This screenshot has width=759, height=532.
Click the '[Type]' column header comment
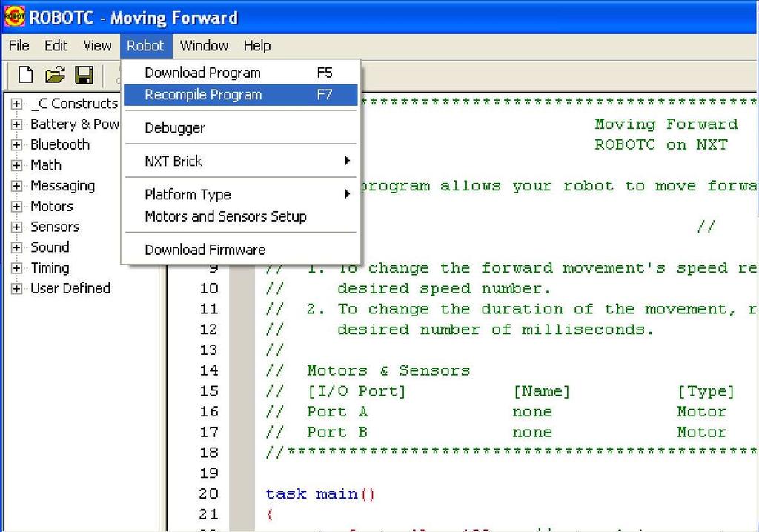coord(706,391)
